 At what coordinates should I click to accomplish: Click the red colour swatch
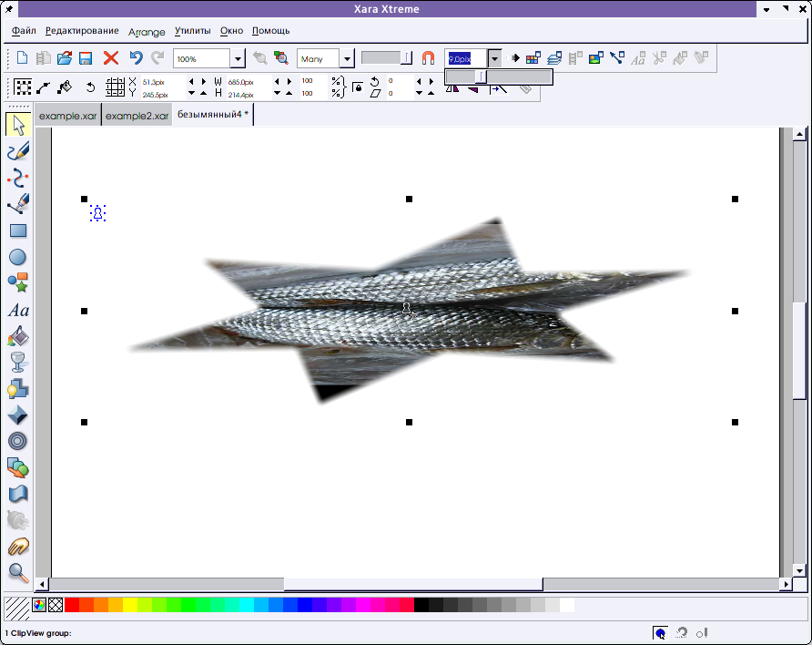coord(72,605)
